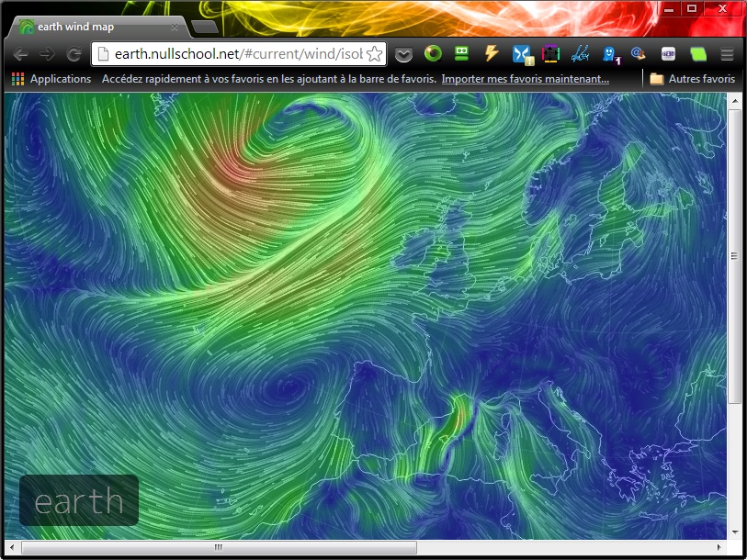Screen dimensions: 747x560
Task: Open the blue handwritten signature extension icon
Action: [581, 53]
